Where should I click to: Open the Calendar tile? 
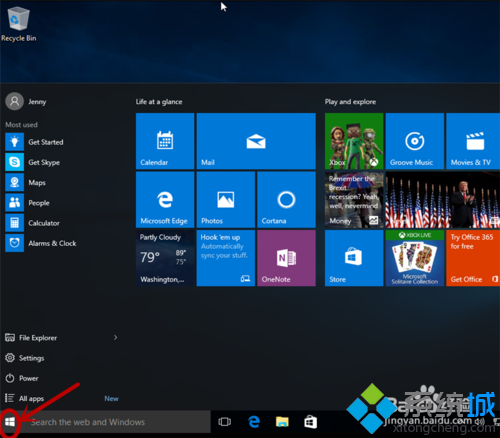click(x=165, y=141)
